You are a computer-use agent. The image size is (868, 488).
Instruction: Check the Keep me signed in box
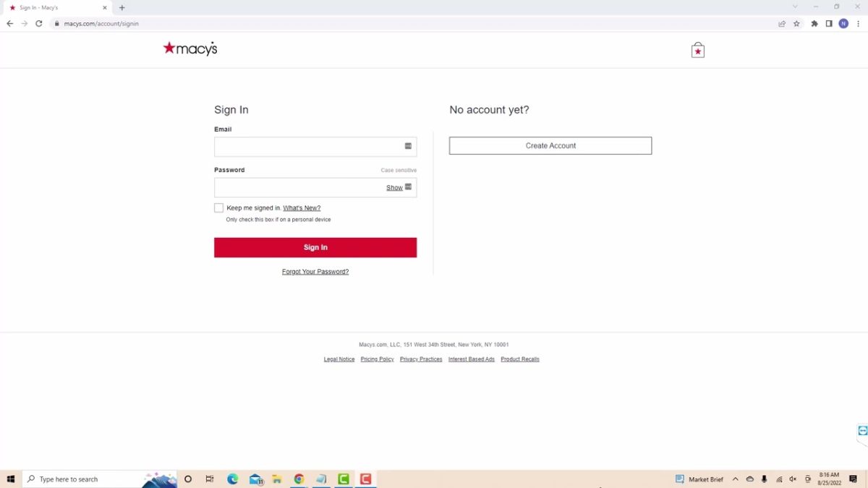tap(218, 207)
